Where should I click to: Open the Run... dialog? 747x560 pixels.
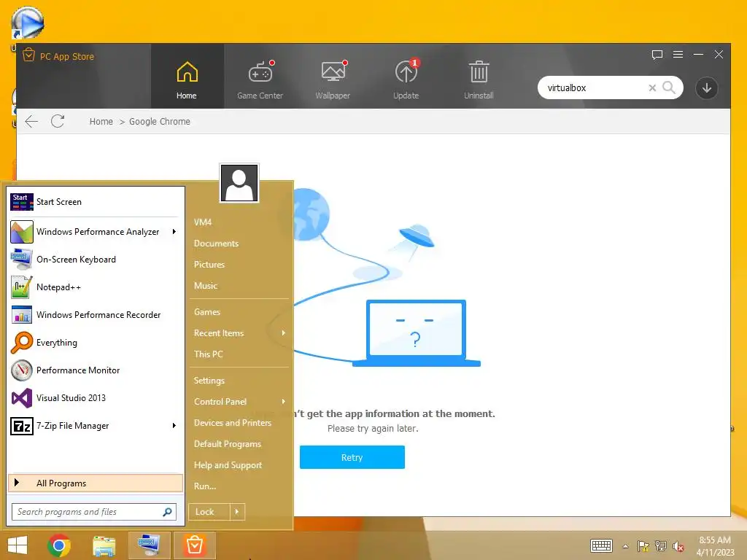point(205,486)
